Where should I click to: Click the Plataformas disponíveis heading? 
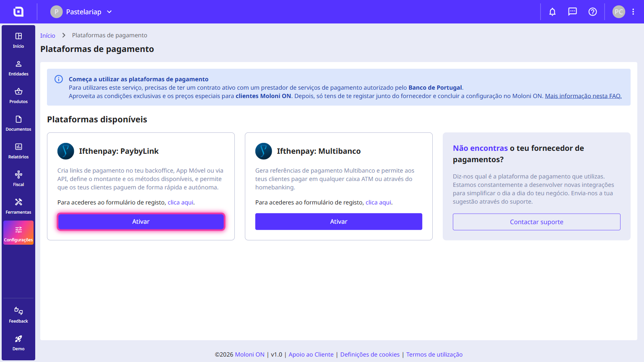97,119
